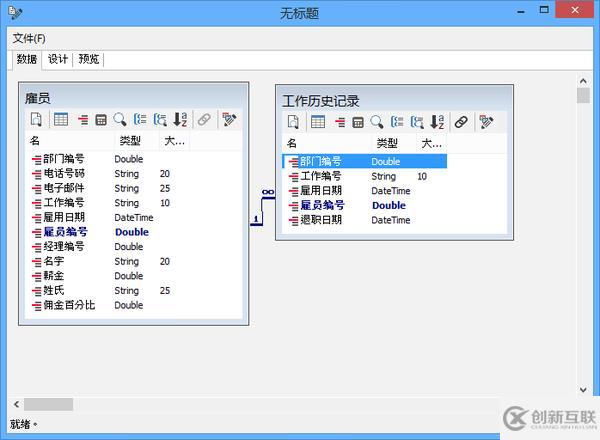Click the first bracket-list icon in 工作历史记录 toolbar
The width and height of the screenshot is (600, 440).
[x=397, y=122]
